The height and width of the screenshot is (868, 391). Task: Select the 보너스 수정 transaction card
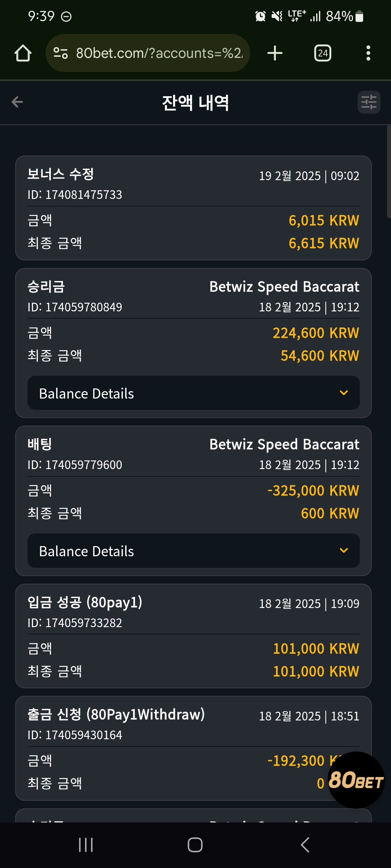(193, 208)
